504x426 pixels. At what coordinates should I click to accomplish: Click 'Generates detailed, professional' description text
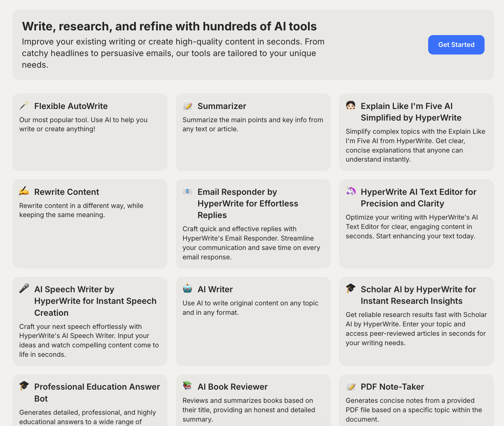tap(87, 417)
